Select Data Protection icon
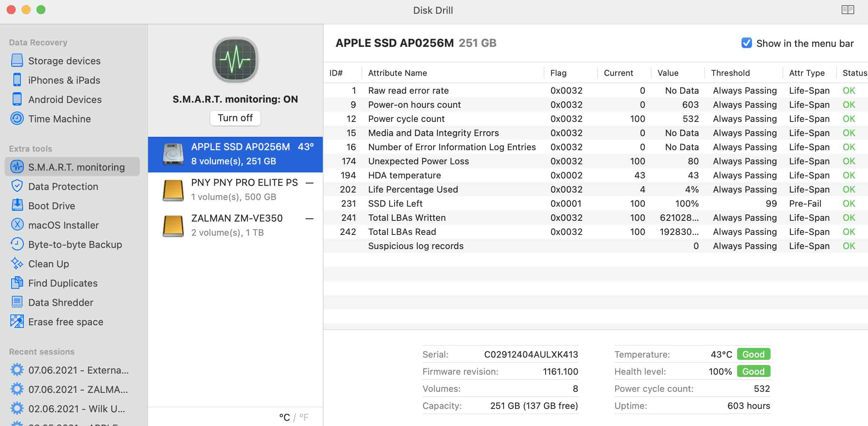The image size is (868, 426). coord(17,186)
